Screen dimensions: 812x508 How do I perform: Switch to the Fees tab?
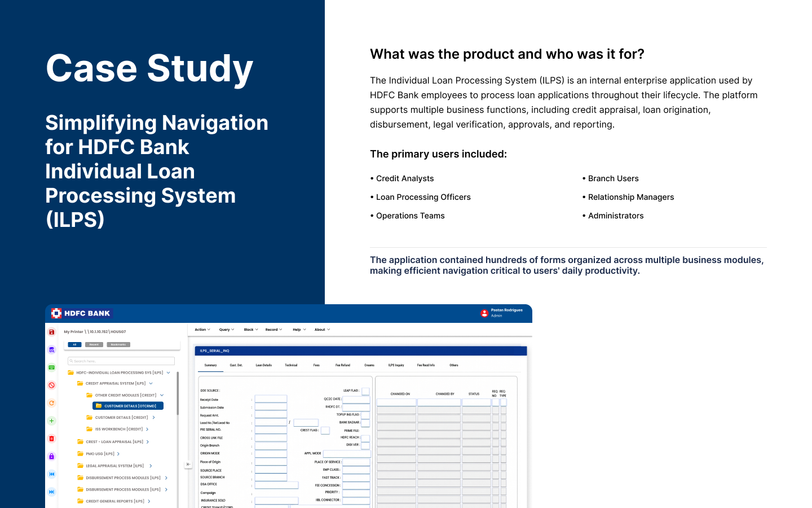tap(316, 365)
